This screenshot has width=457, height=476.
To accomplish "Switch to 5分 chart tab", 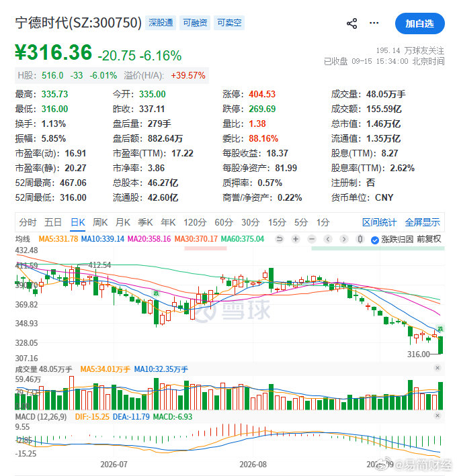I will coord(301,222).
